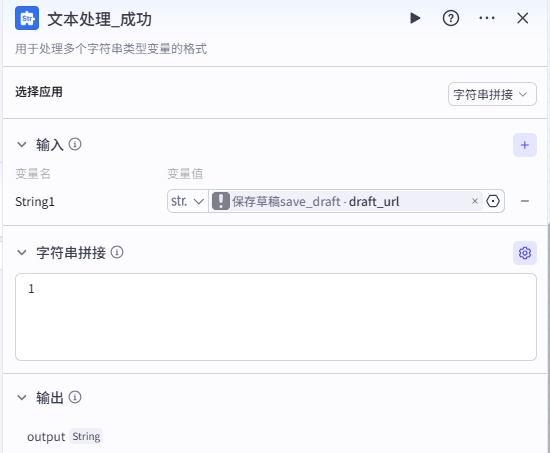Run the node with the play icon
Viewport: 550px width, 453px height.
[x=415, y=18]
